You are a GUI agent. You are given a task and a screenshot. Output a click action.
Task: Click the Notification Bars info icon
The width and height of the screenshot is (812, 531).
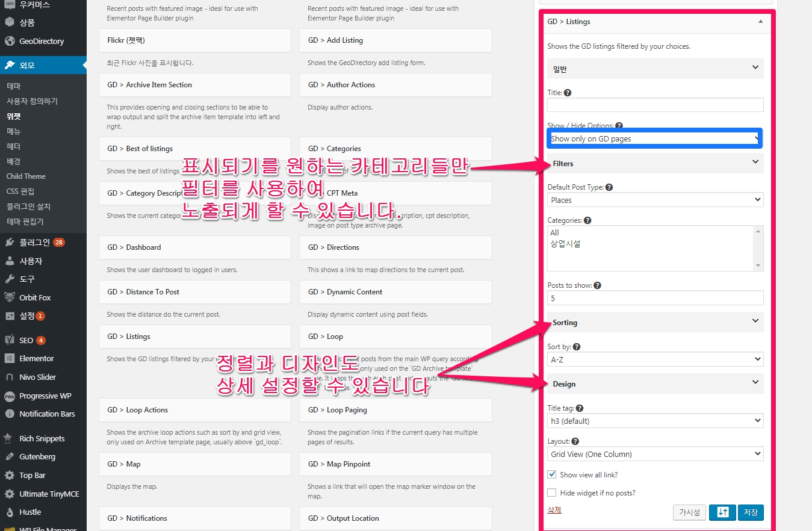(x=9, y=414)
